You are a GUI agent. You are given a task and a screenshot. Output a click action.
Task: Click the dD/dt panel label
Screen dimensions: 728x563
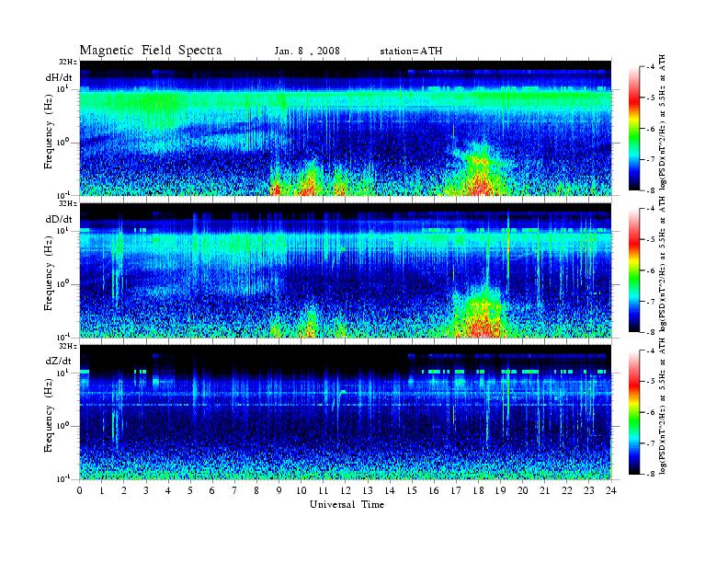click(x=59, y=219)
